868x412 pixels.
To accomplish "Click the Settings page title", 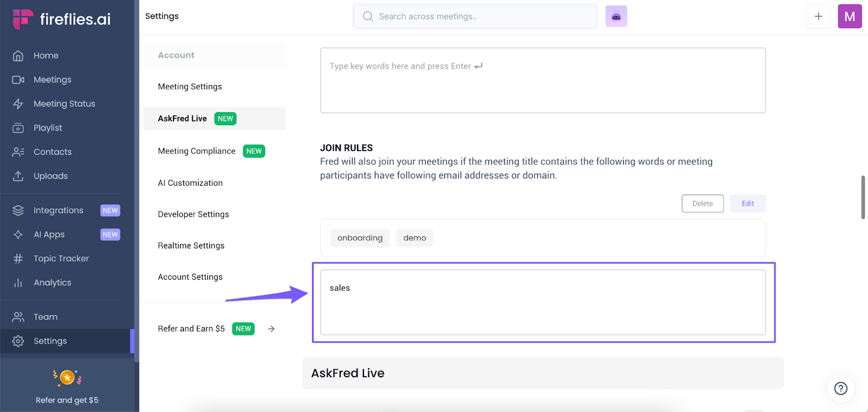I will tap(162, 16).
